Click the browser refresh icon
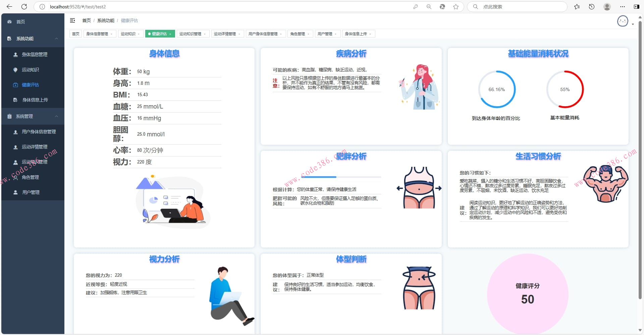 coord(23,6)
